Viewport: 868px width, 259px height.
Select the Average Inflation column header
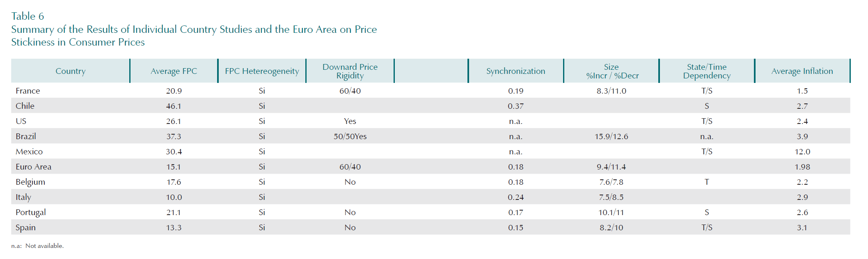(802, 71)
